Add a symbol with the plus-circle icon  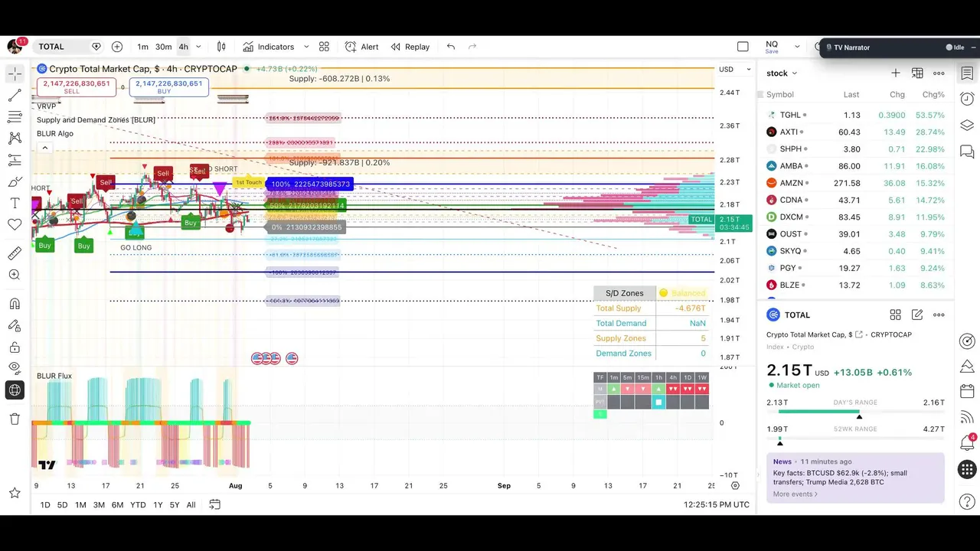pyautogui.click(x=117, y=47)
